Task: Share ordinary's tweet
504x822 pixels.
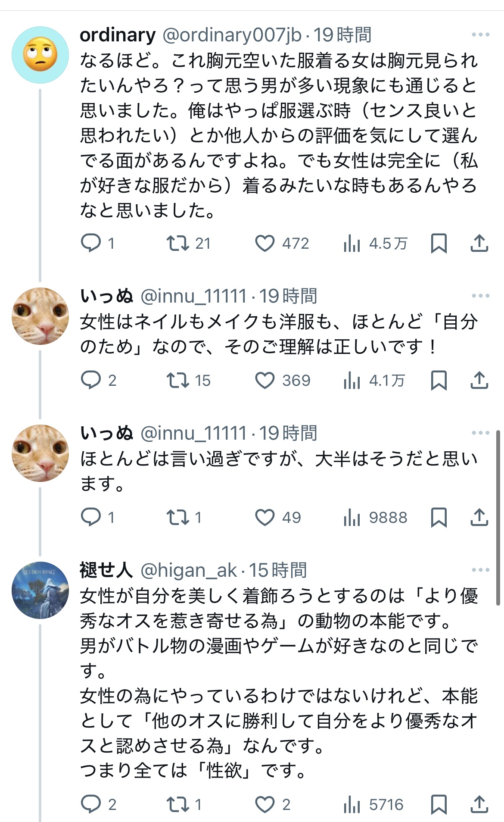Action: coord(479,243)
